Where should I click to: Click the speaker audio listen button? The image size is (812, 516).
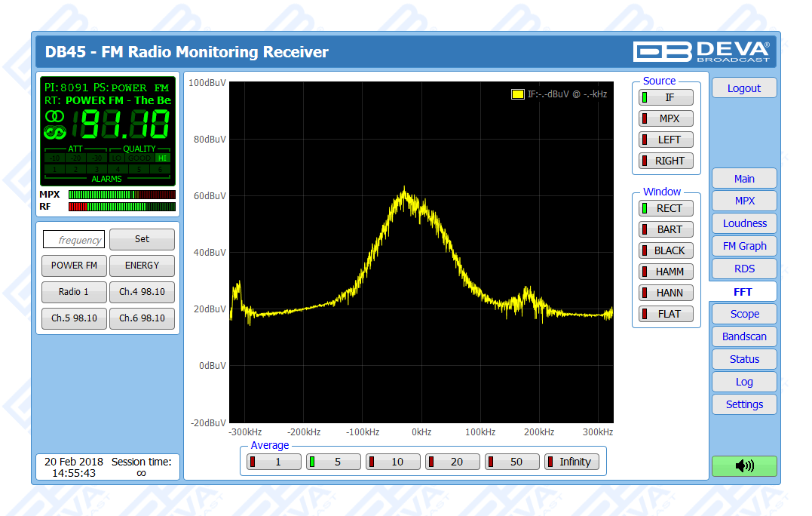click(743, 465)
